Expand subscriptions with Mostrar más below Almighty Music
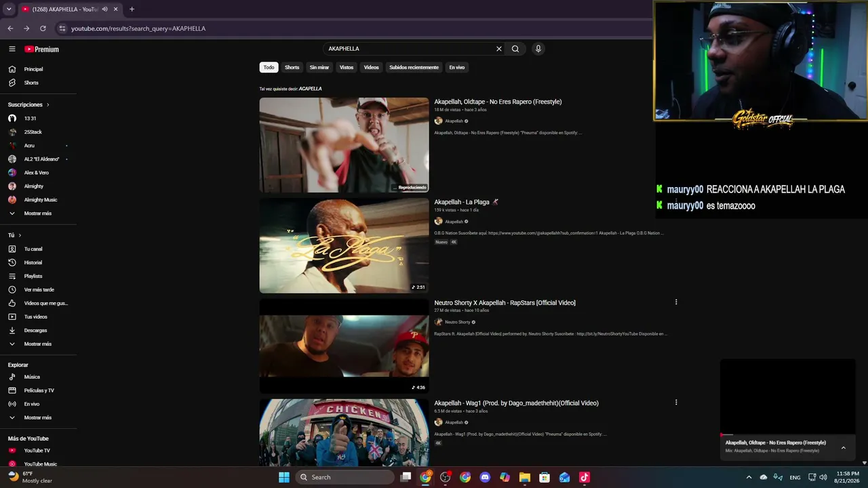This screenshot has width=868, height=488. pos(38,213)
